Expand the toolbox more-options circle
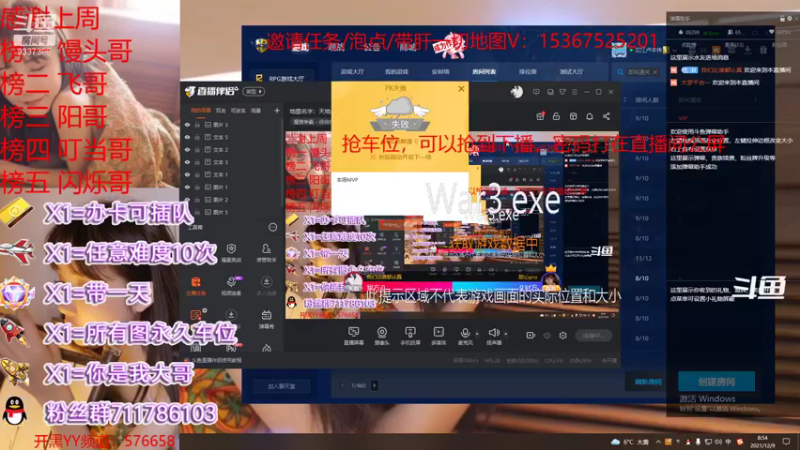 point(273,227)
